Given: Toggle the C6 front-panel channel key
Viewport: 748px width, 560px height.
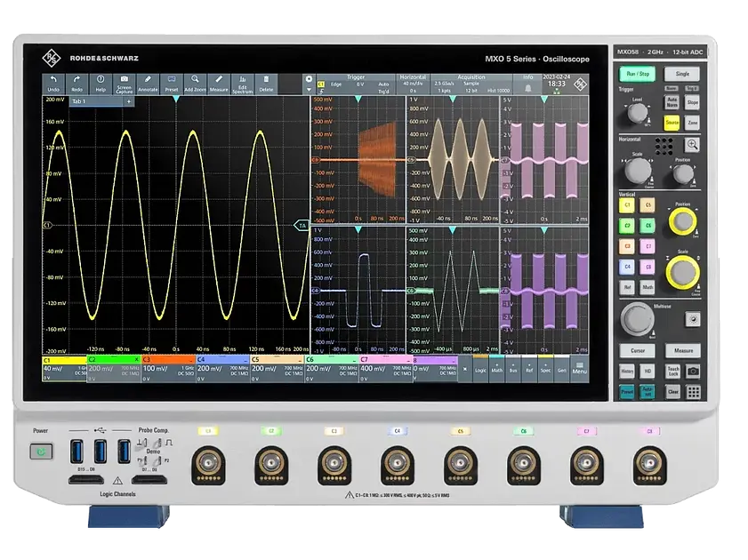Looking at the screenshot, I should coord(647,226).
